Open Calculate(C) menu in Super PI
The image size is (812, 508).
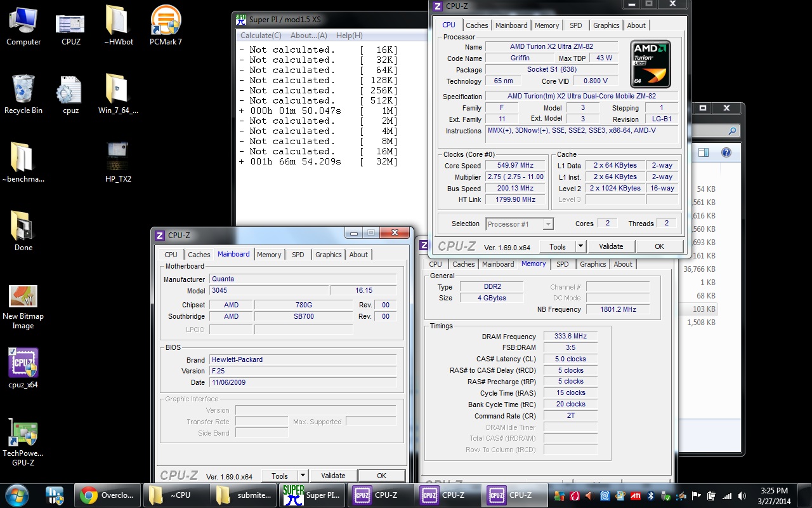[x=261, y=36]
